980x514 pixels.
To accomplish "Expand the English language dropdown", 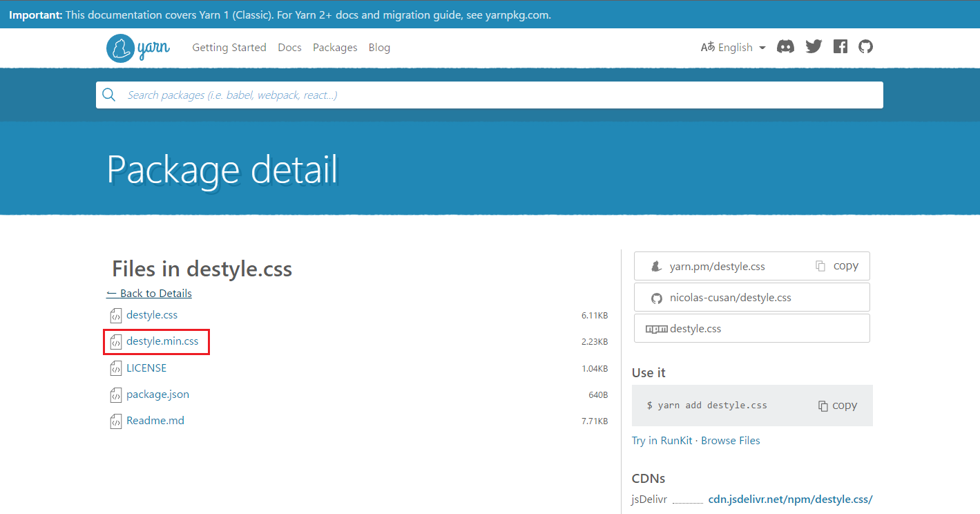I will point(733,47).
